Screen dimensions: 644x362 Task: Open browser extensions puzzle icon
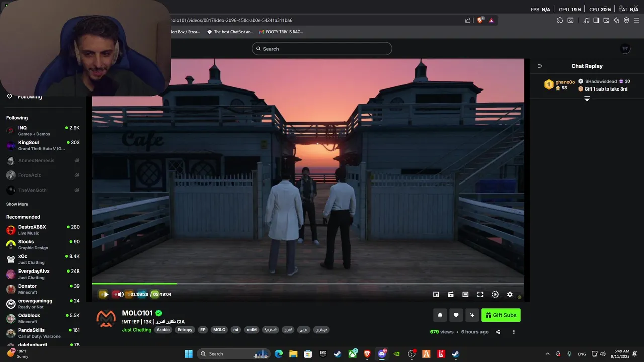coord(560,20)
